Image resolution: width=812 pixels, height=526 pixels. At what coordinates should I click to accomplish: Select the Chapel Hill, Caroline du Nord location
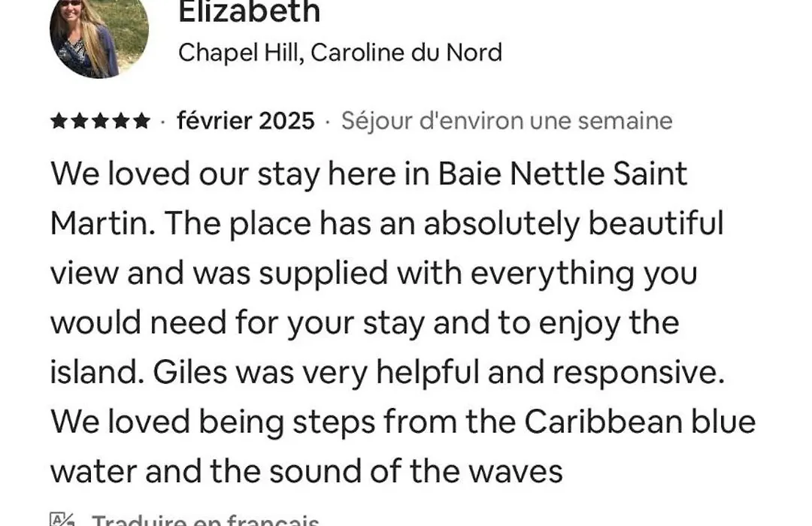tap(341, 53)
